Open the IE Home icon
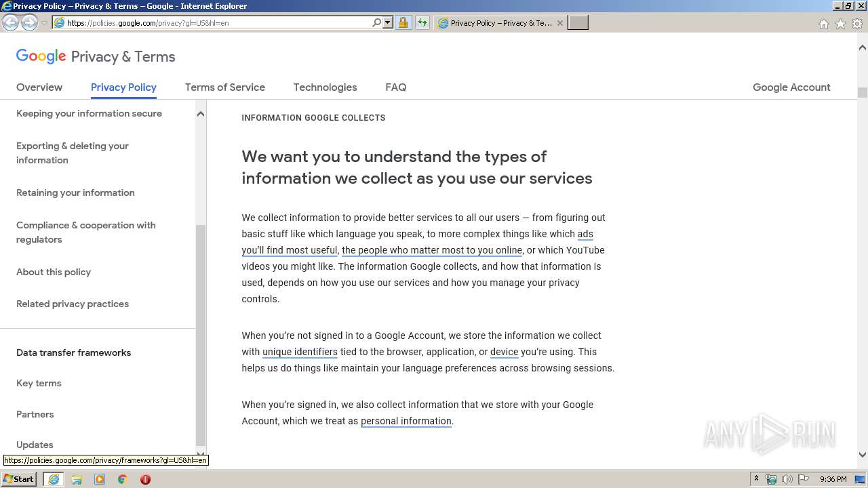 pyautogui.click(x=823, y=24)
